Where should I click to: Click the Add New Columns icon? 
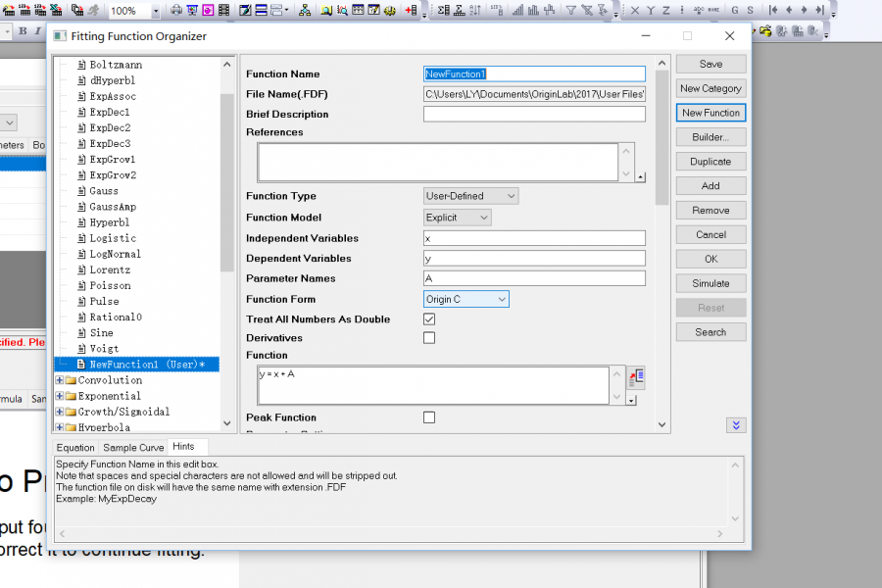(x=411, y=10)
